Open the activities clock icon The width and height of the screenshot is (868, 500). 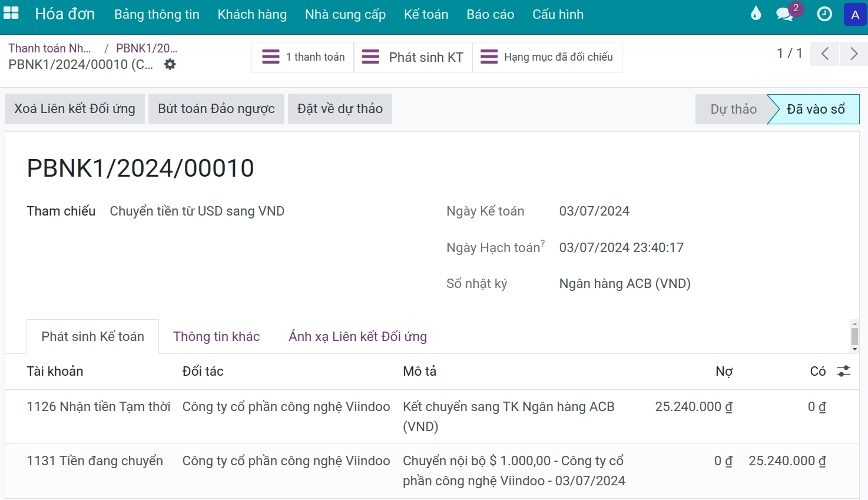coord(824,14)
